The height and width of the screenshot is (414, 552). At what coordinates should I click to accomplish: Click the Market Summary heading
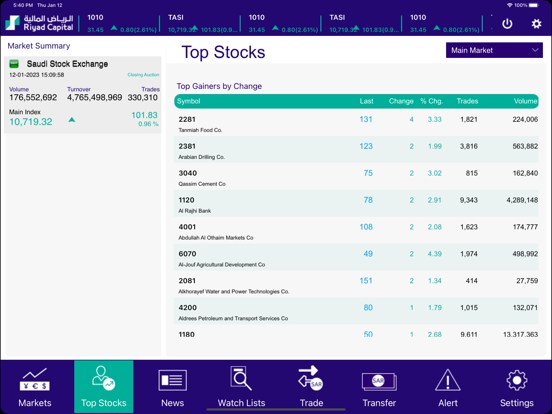coord(39,46)
